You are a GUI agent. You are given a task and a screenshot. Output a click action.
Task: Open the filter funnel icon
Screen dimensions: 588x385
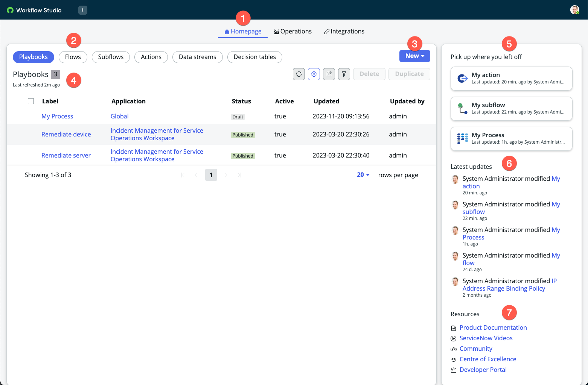(x=344, y=74)
